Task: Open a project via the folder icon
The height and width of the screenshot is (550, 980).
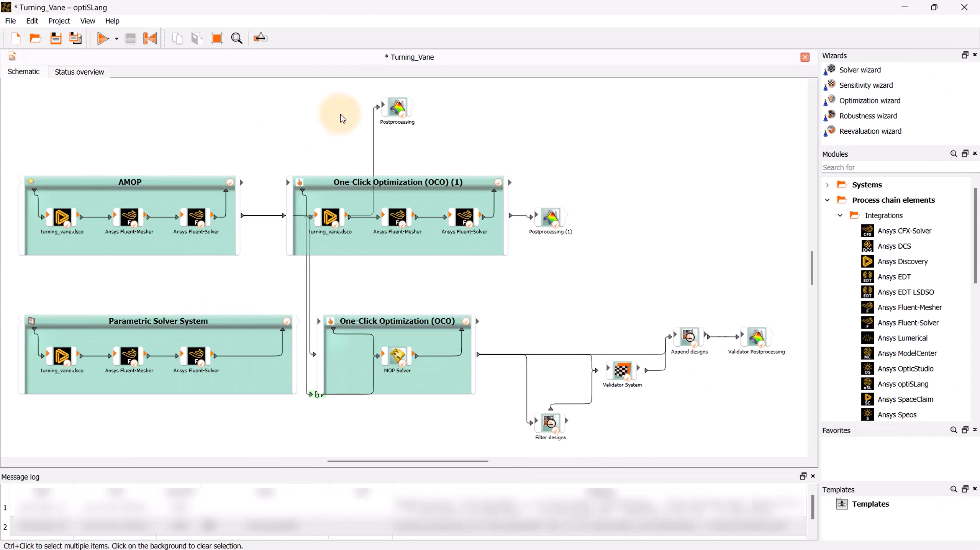Action: click(36, 38)
